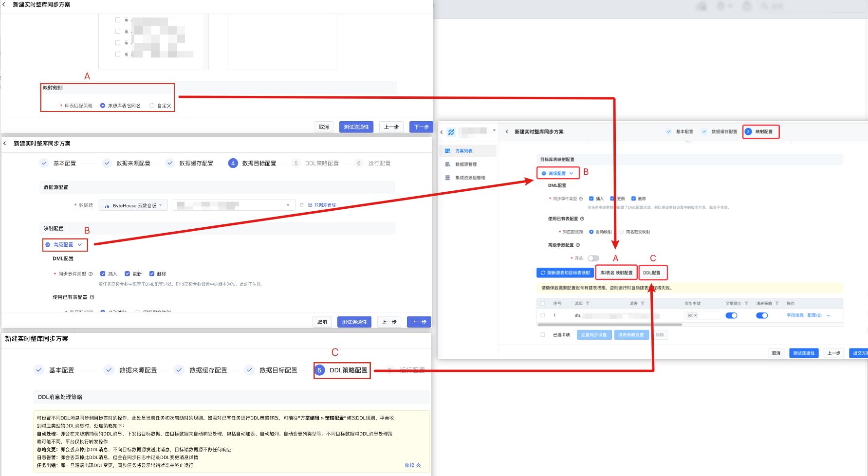Click the 高级配置 chevron in the right panel

pos(572,173)
